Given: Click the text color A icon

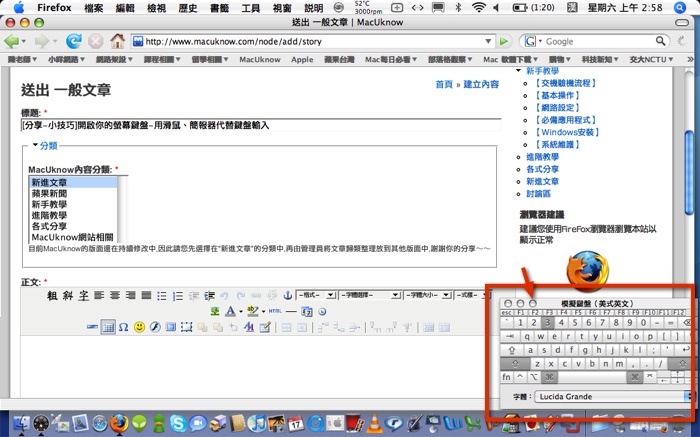Looking at the screenshot, I should [230, 312].
